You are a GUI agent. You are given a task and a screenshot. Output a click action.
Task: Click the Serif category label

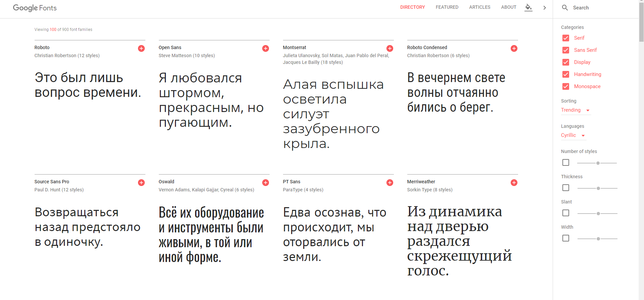(579, 38)
